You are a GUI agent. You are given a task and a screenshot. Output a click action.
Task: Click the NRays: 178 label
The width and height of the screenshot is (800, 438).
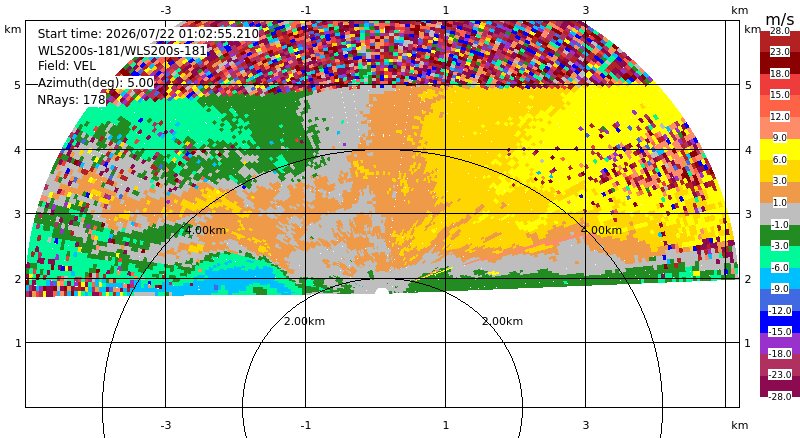click(x=71, y=100)
